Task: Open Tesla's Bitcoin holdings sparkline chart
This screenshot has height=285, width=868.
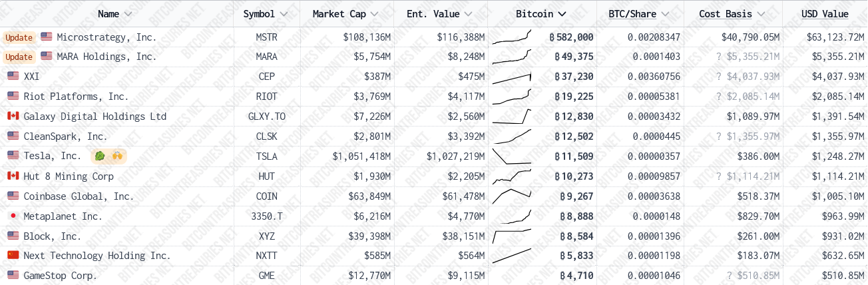Action: pos(512,156)
